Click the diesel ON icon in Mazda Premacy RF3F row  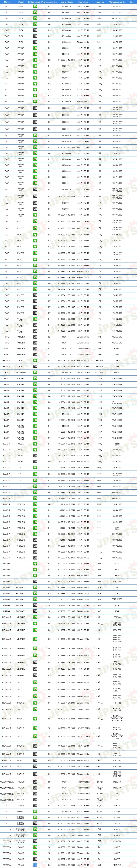[x=35, y=605]
